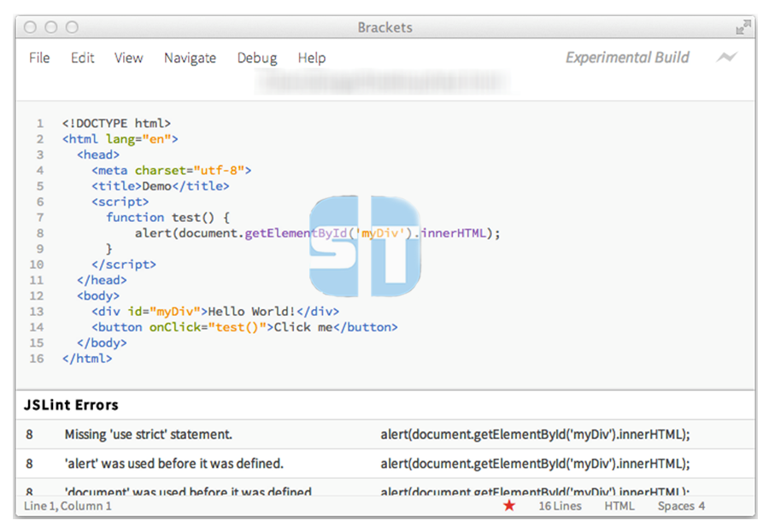Place cursor on the <!DOCTYPE html> line
This screenshot has height=532, width=769.
[x=116, y=124]
